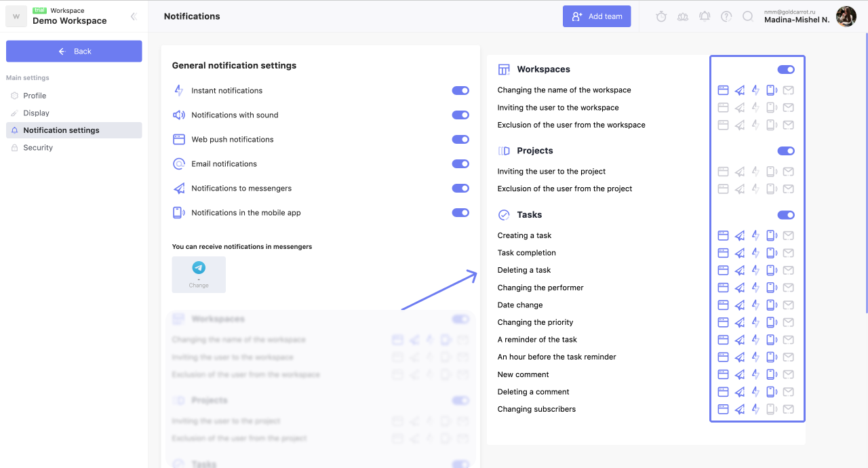Toggle email icon for Creating a task
This screenshot has width=868, height=468.
coord(788,235)
